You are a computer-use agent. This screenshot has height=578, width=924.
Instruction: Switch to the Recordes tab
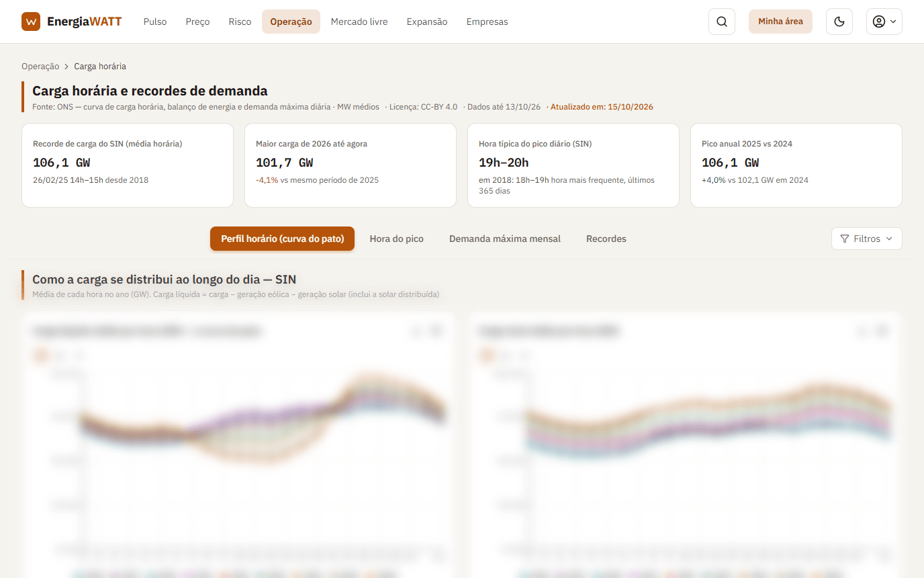pyautogui.click(x=606, y=239)
